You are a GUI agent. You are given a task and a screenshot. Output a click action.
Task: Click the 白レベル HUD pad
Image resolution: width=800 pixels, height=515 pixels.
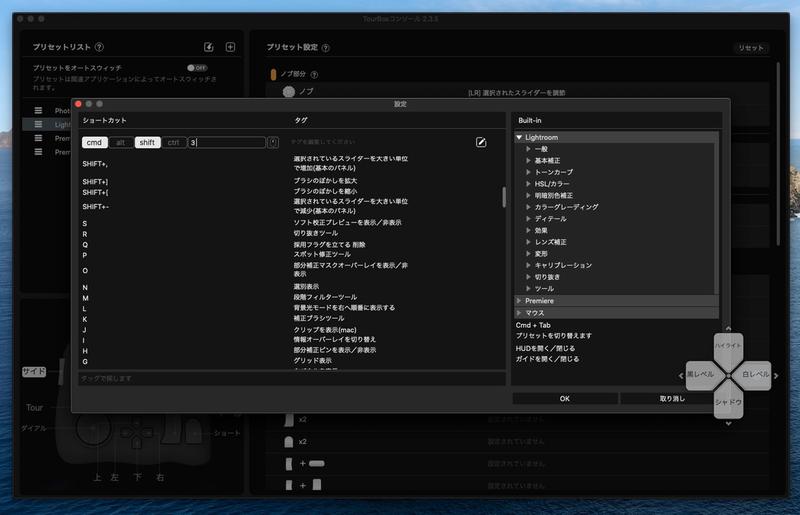pos(755,375)
